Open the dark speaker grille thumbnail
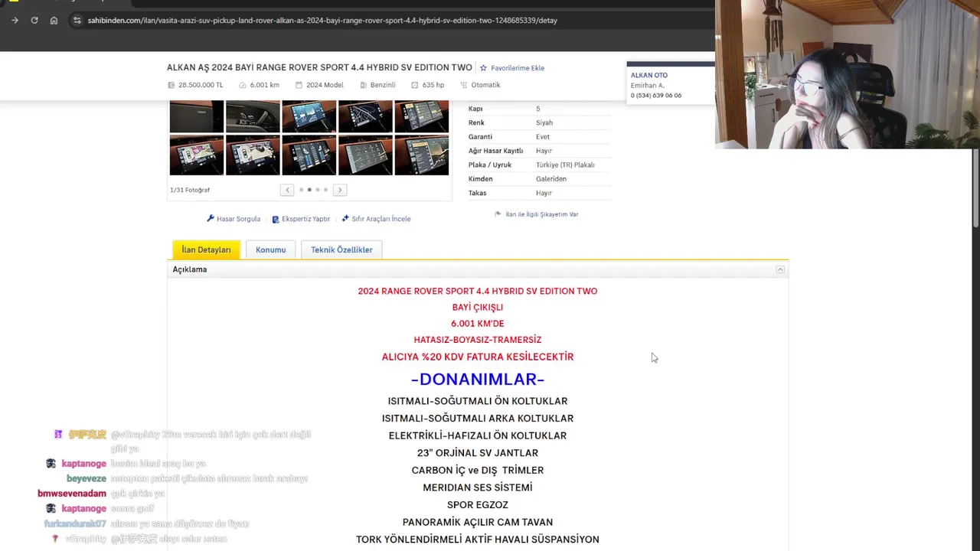This screenshot has width=980, height=551. [x=197, y=116]
